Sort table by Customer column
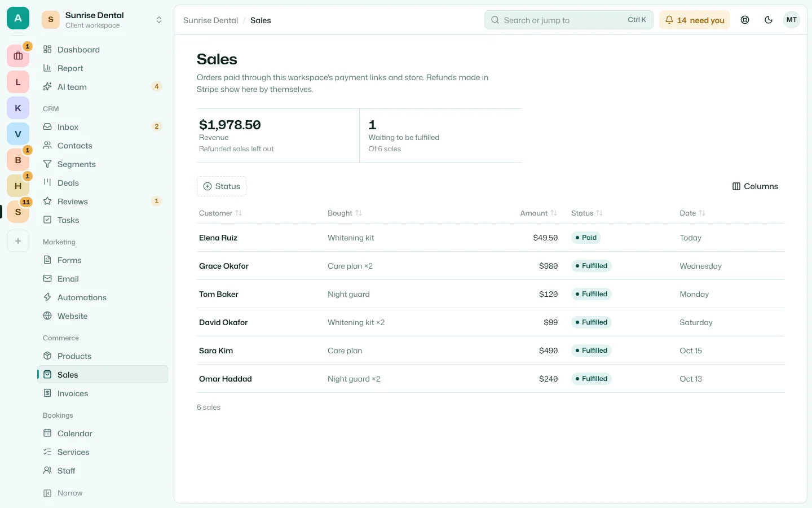Image resolution: width=812 pixels, height=508 pixels. tap(220, 213)
